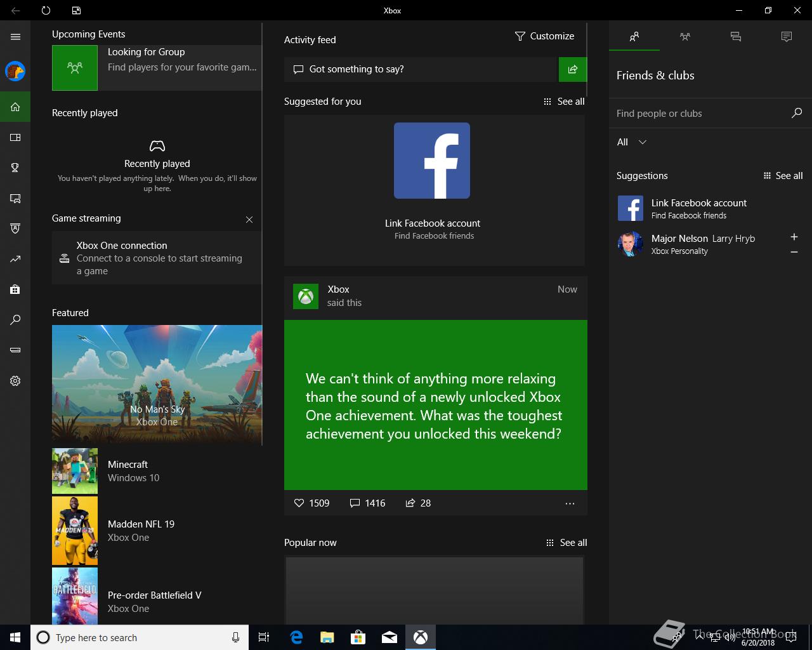Click See all in Friends Suggestions
The image size is (812, 650).
pyautogui.click(x=783, y=176)
